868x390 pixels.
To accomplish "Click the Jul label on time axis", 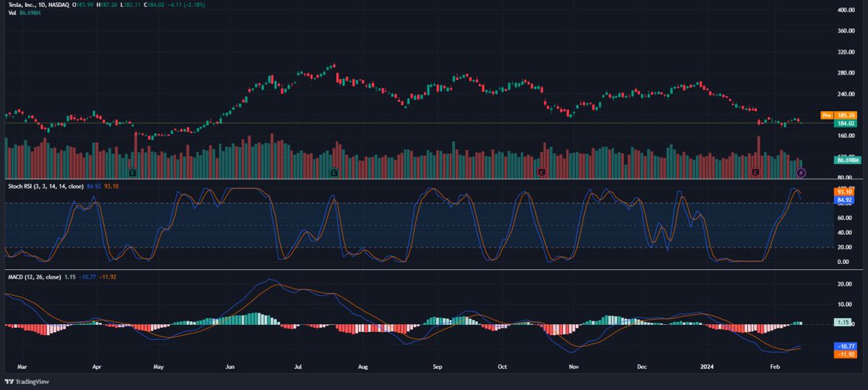I will [x=297, y=367].
